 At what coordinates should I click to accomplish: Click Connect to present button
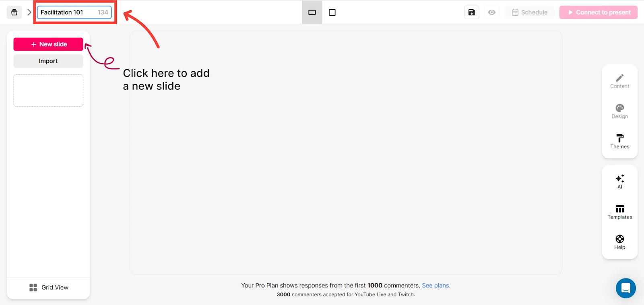tap(598, 12)
